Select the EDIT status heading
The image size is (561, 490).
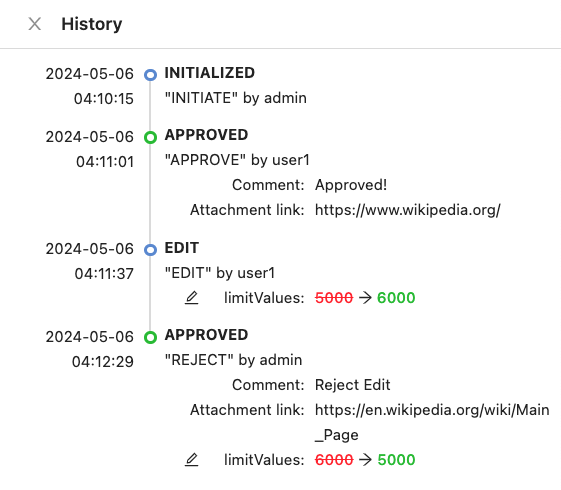[181, 248]
